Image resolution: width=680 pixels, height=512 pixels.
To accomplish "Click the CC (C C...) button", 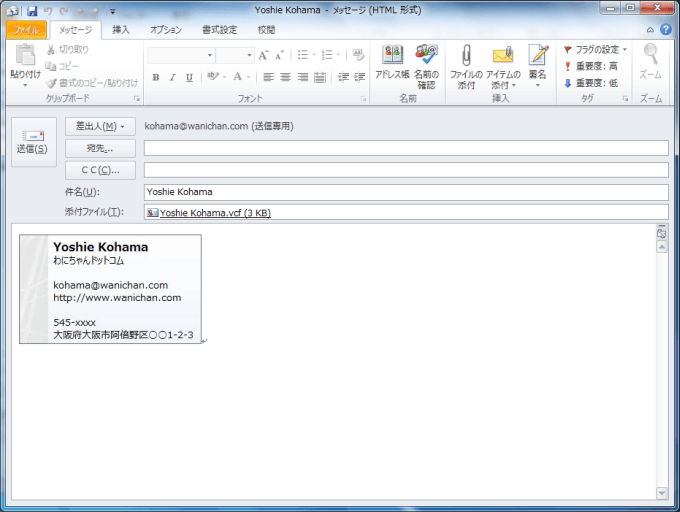I will point(100,170).
